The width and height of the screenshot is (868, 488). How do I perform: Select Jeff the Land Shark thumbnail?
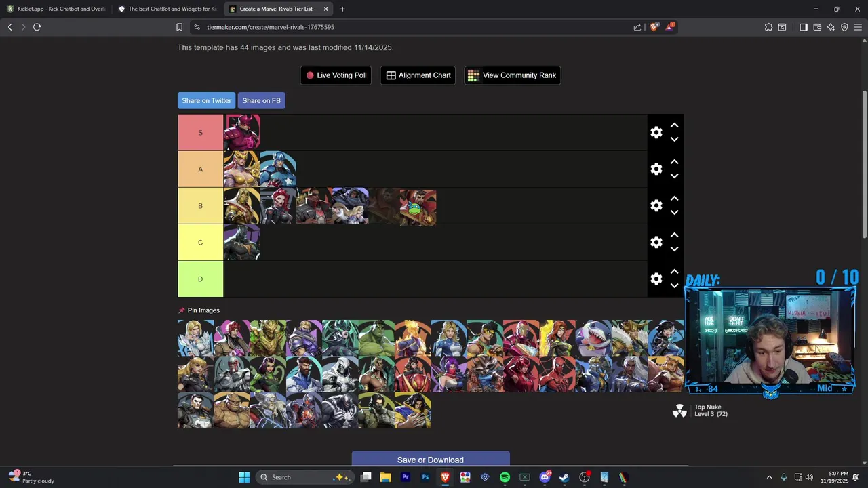pyautogui.click(x=593, y=338)
